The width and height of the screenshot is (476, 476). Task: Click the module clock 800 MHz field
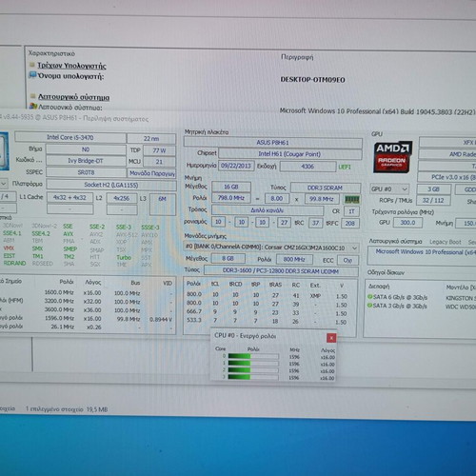pyautogui.click(x=294, y=259)
